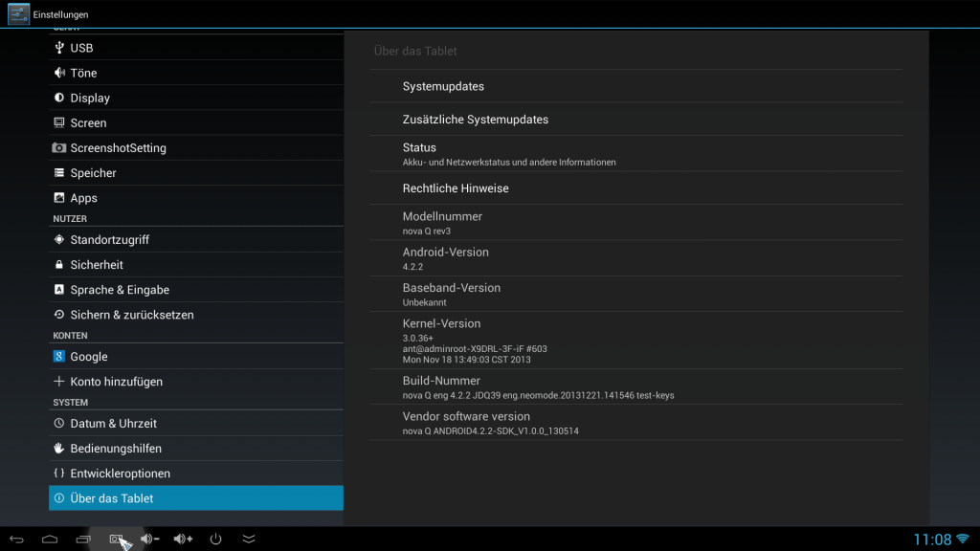Viewport: 980px width, 551px height.
Task: Tap the lock icon beside Sicherheit
Action: coord(59,264)
